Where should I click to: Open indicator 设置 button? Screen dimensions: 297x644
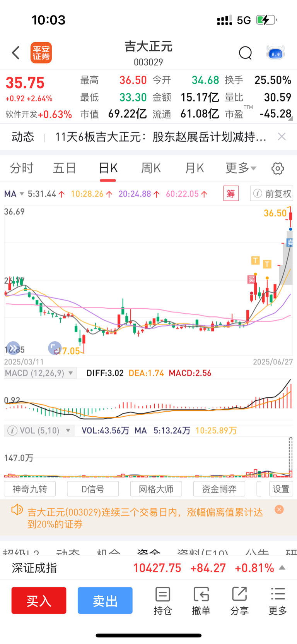[281, 489]
